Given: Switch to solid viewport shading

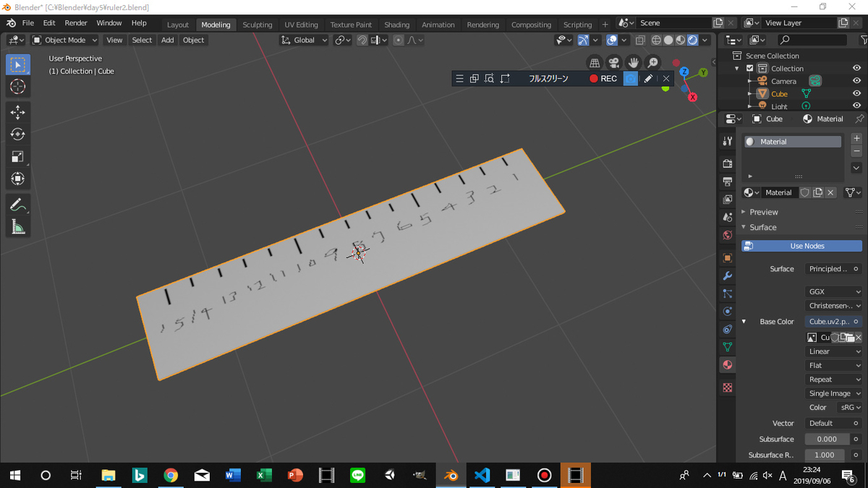Looking at the screenshot, I should pos(668,40).
